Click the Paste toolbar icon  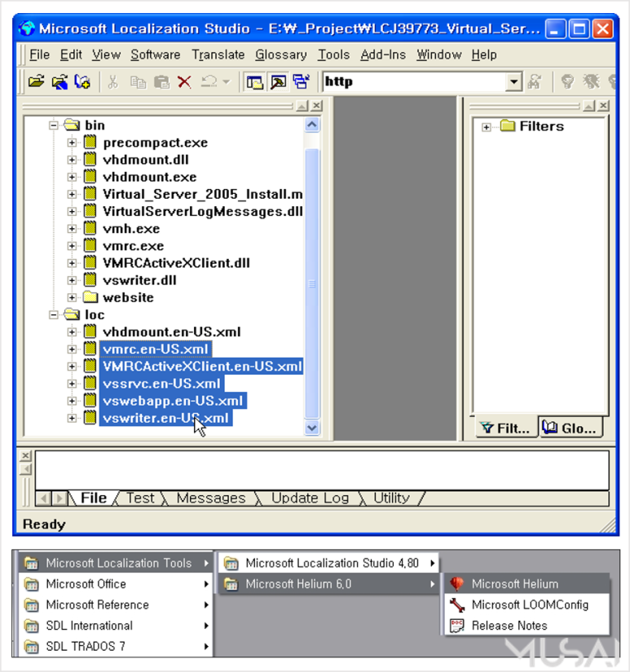pyautogui.click(x=161, y=81)
